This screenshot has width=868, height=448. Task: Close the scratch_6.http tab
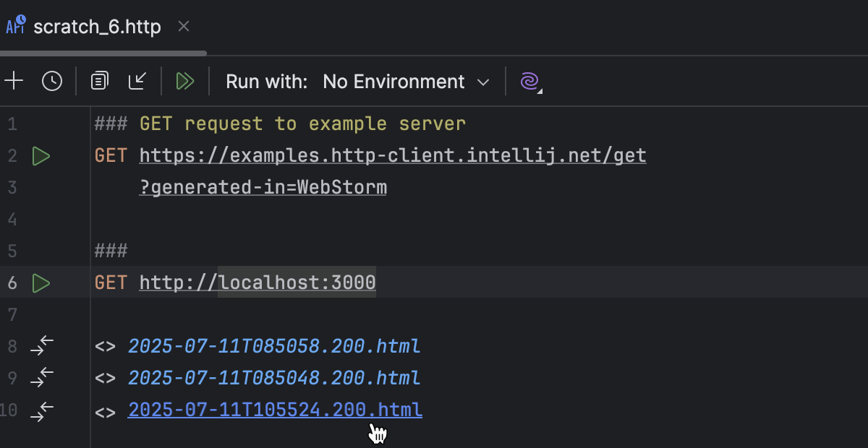pyautogui.click(x=183, y=26)
